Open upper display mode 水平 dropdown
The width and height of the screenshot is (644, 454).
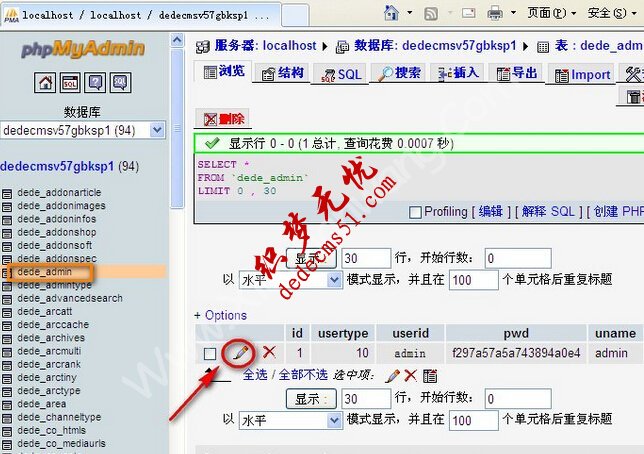tap(334, 280)
